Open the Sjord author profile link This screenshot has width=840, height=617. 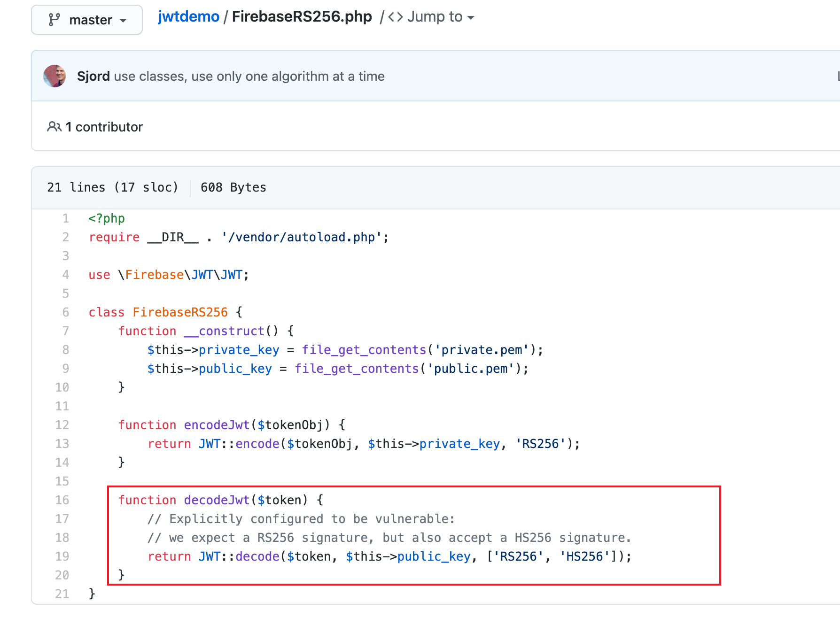(x=93, y=76)
